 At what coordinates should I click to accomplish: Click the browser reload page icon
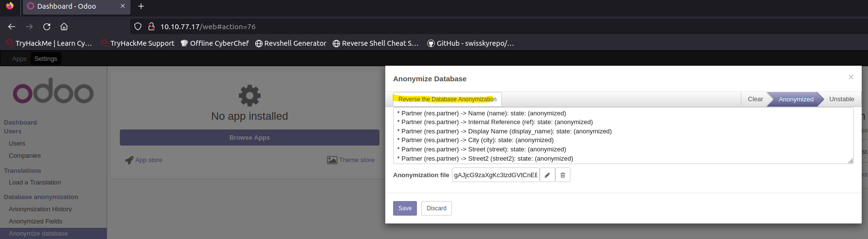click(47, 27)
